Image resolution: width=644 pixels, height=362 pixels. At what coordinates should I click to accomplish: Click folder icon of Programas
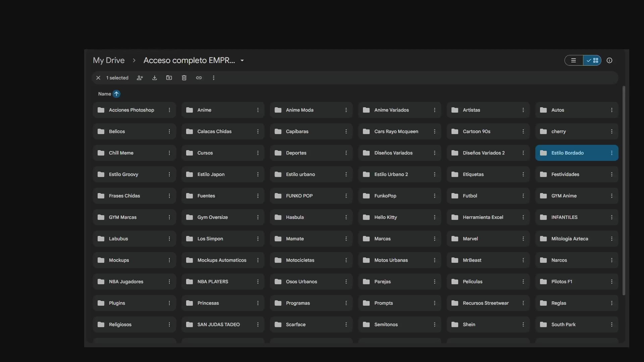278,303
